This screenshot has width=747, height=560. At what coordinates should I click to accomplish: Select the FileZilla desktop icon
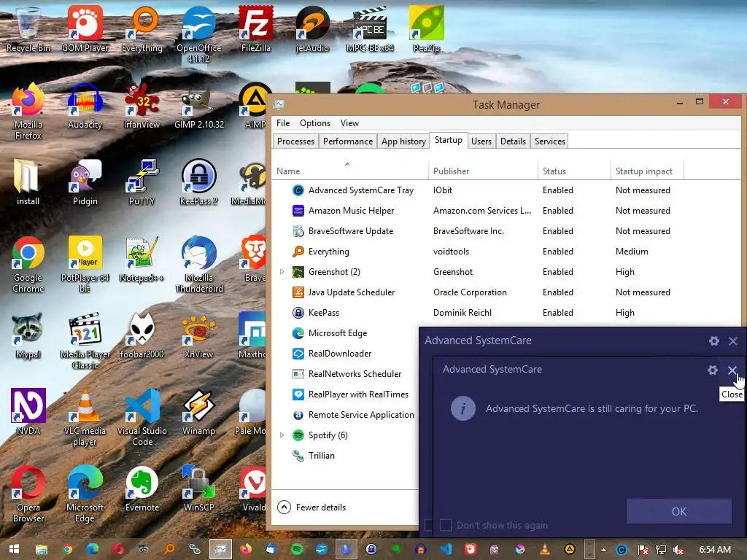point(256,28)
